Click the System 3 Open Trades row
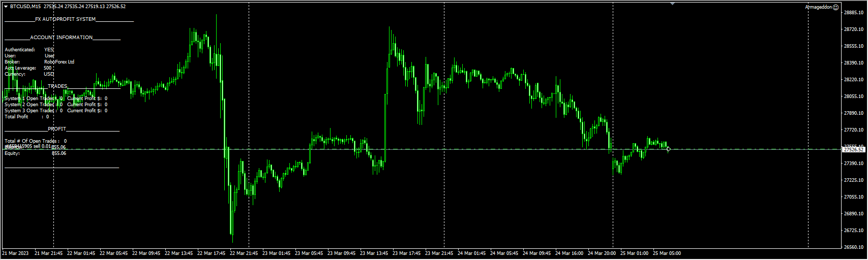 pos(56,111)
